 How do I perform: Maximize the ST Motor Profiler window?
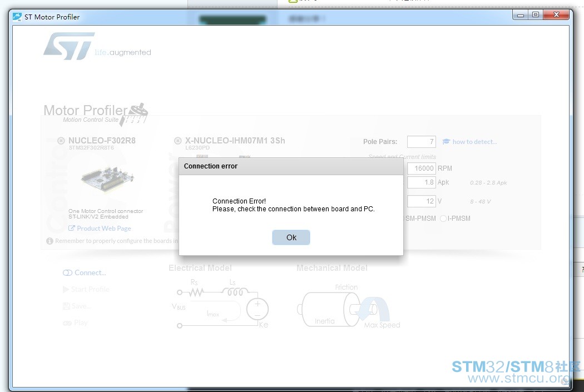[536, 15]
